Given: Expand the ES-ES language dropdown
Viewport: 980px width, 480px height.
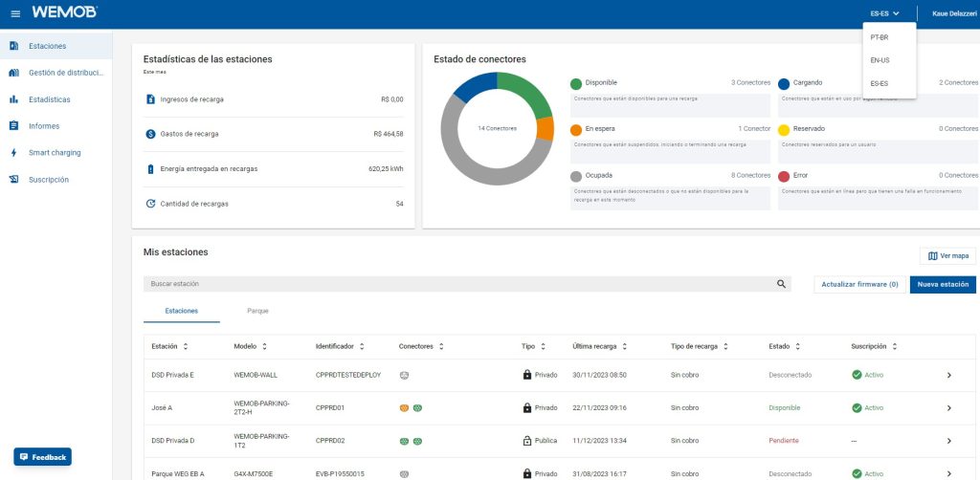Looking at the screenshot, I should 884,13.
